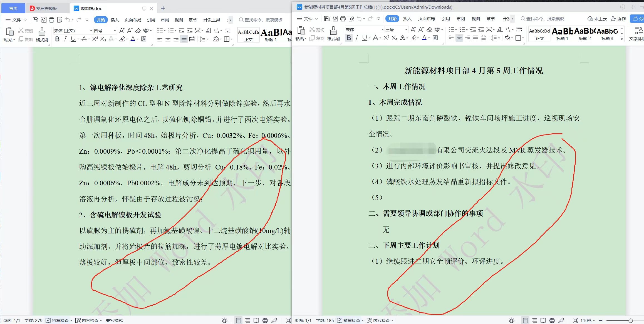The height and width of the screenshot is (324, 644).
Task: Open the Highlight color tool icon
Action: [414, 38]
